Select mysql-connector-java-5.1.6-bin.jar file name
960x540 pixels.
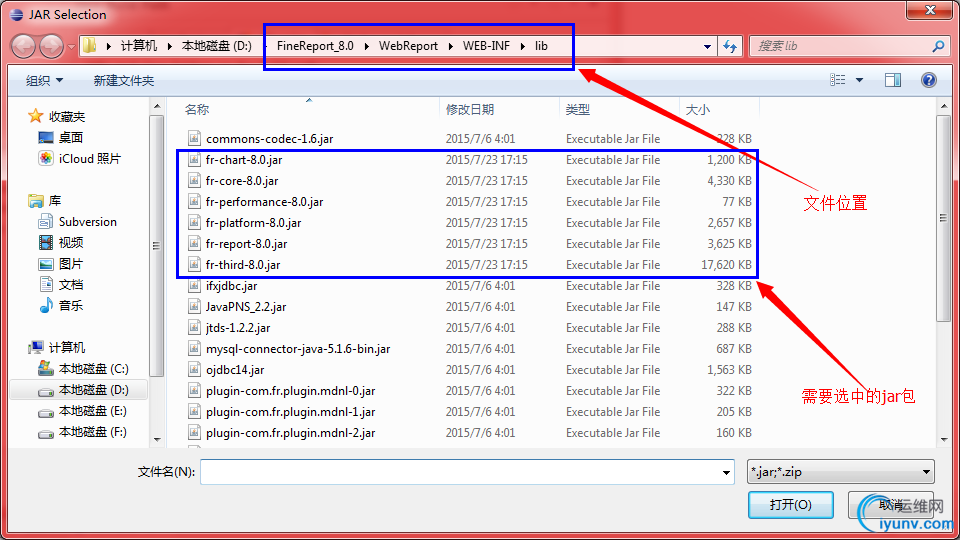pos(298,349)
